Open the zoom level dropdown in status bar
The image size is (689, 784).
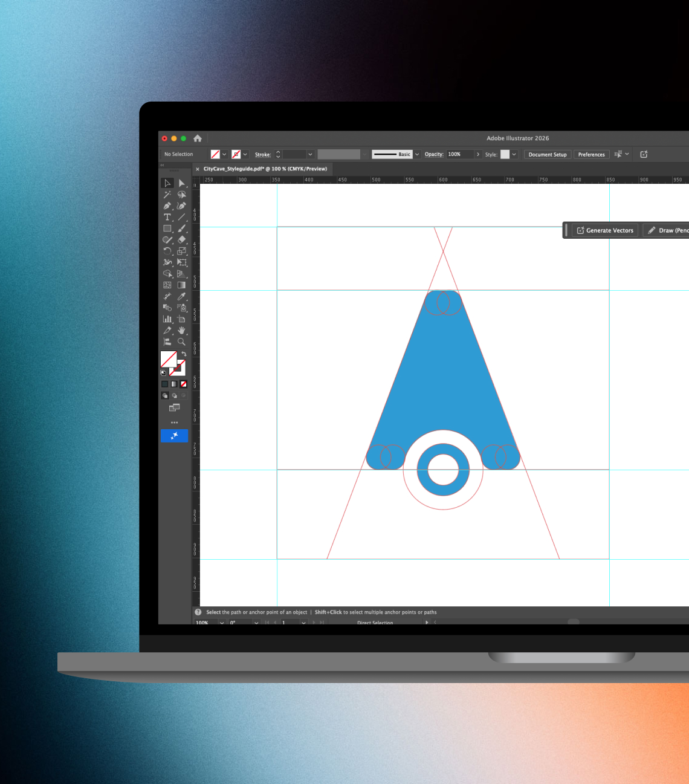pyautogui.click(x=221, y=623)
